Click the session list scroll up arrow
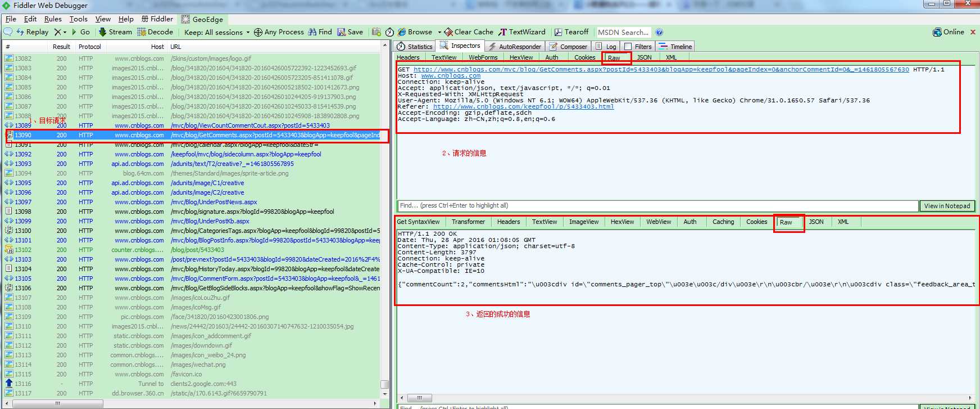980x409 pixels. [385, 45]
